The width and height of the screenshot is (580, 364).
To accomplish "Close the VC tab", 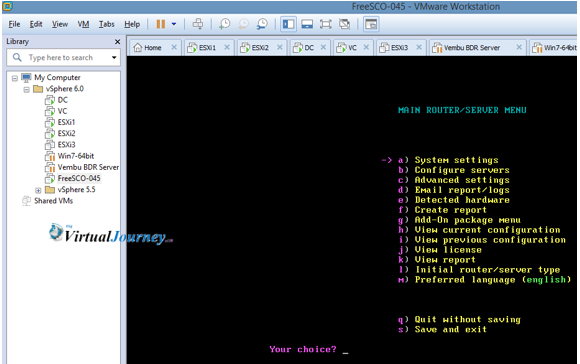I will pos(366,47).
